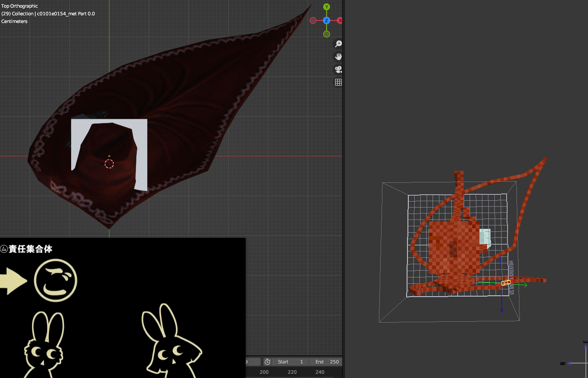Click frame 240 on the timeline ruler

[x=320, y=372]
